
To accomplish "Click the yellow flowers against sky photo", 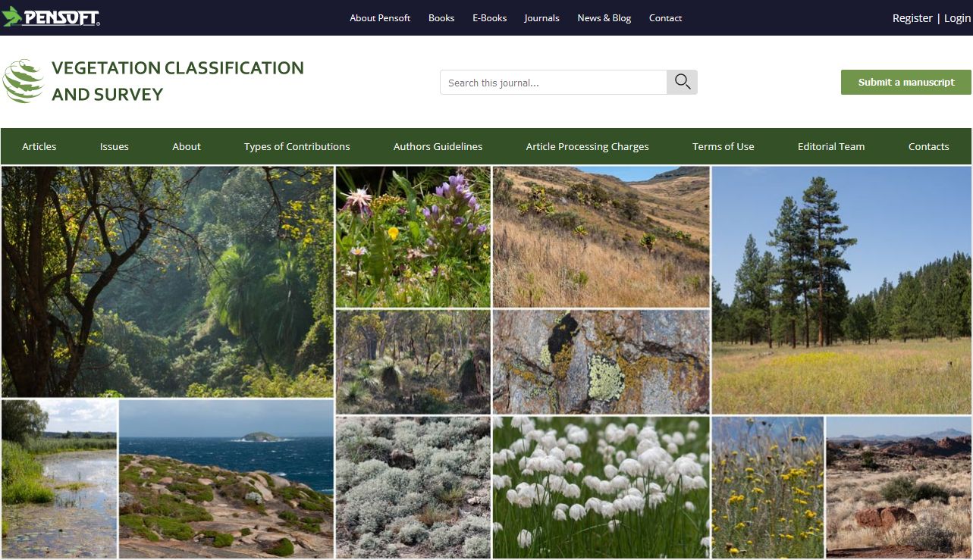I will click(767, 487).
